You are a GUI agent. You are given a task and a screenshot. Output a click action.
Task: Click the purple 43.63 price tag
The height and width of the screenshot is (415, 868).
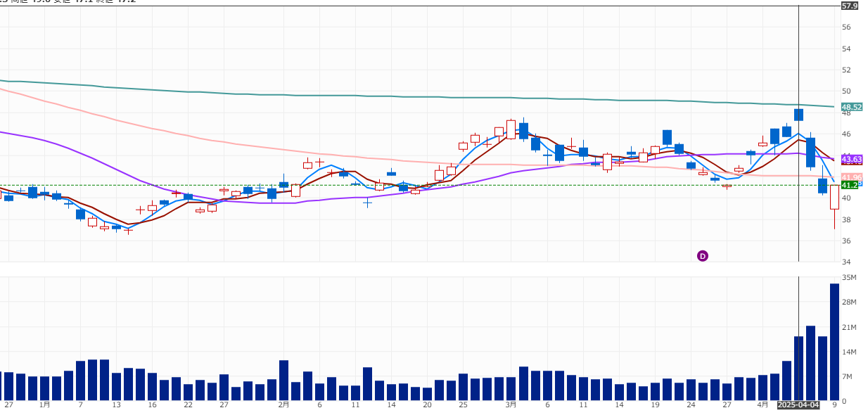(851, 160)
